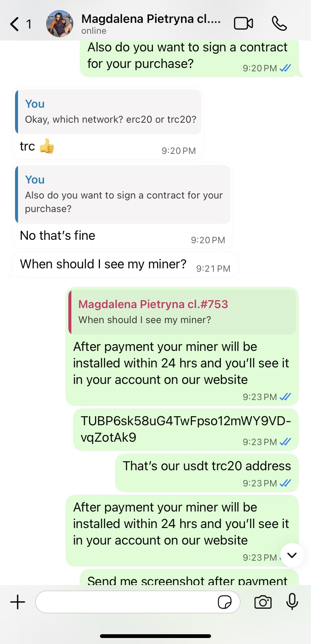Record a voice message with microphone
This screenshot has width=311, height=644.
(x=292, y=602)
